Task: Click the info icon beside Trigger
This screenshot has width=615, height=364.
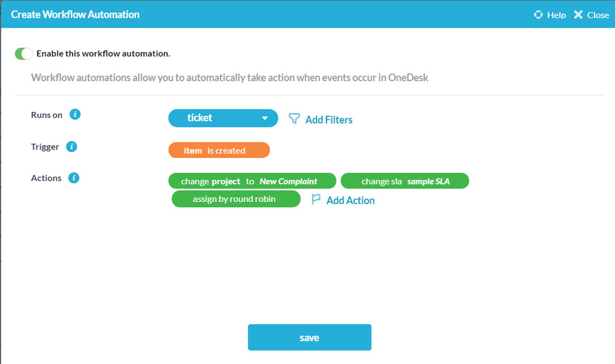Action: (x=71, y=146)
